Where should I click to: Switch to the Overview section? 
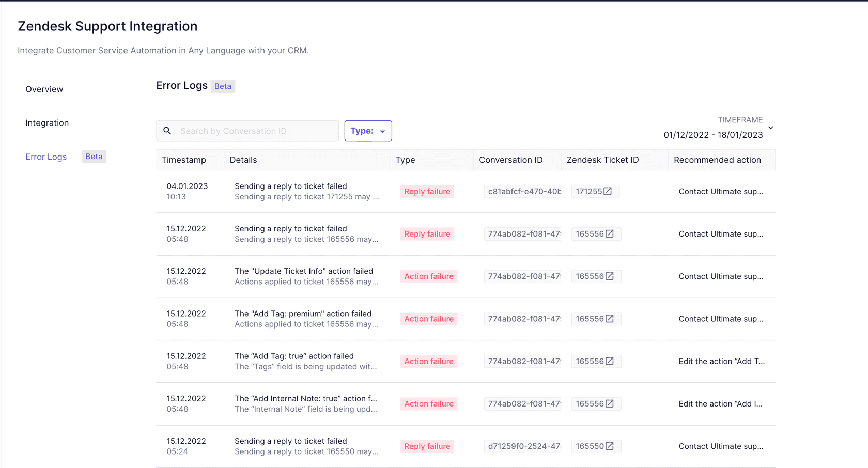(44, 89)
